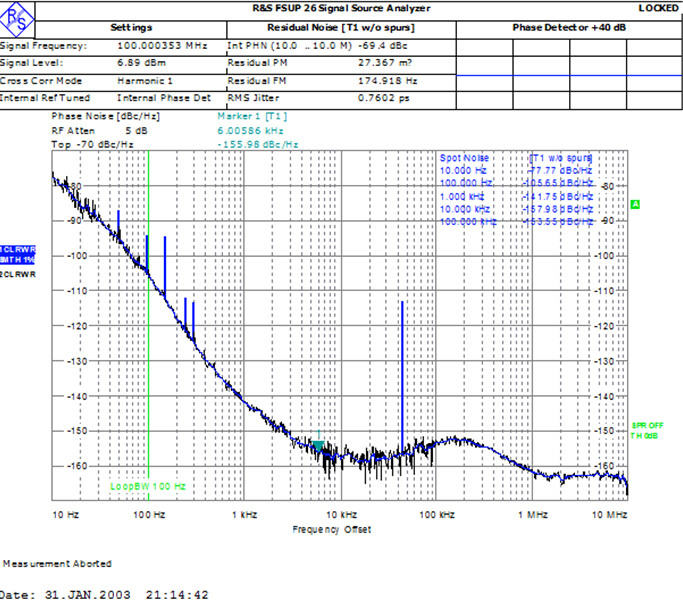The height and width of the screenshot is (615, 683).
Task: Click the 10 MHz x-axis label
Action: coord(609,515)
